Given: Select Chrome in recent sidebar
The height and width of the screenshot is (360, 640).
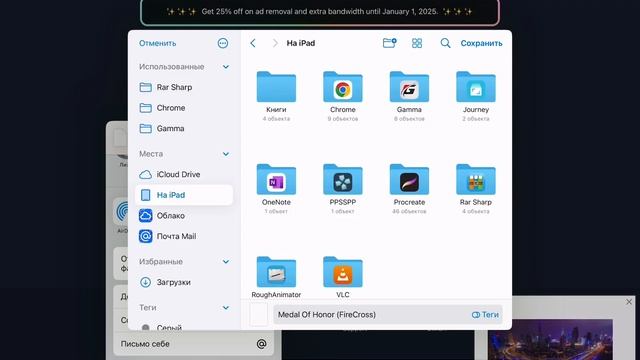Looking at the screenshot, I should click(184, 108).
